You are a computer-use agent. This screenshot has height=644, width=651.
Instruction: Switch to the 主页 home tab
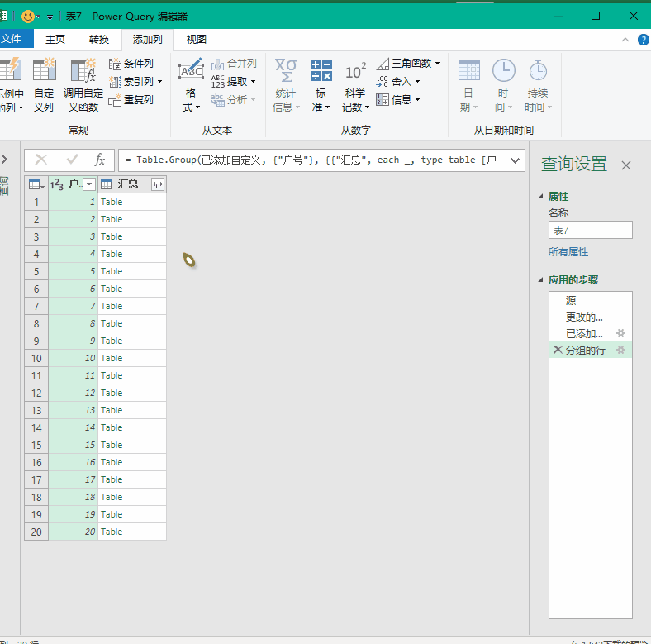click(55, 40)
